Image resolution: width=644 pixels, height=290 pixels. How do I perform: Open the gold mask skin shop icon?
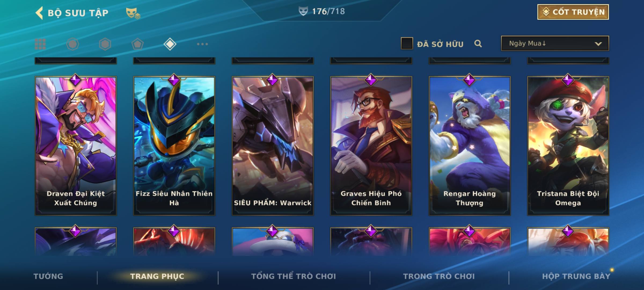click(x=133, y=13)
